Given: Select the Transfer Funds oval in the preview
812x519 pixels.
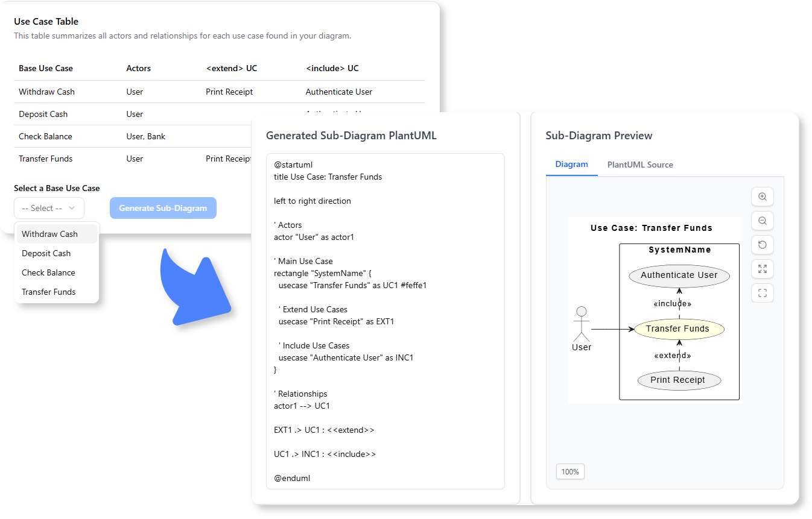Looking at the screenshot, I should coord(679,329).
